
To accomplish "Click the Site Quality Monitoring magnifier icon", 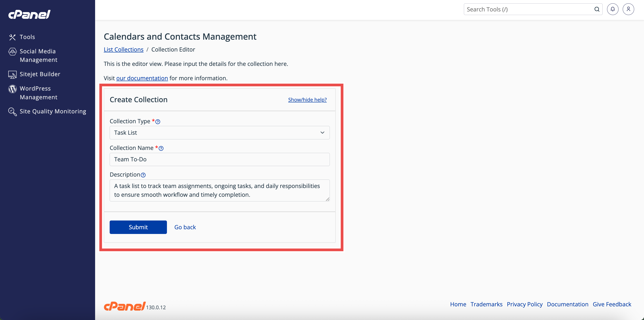I will coord(12,112).
